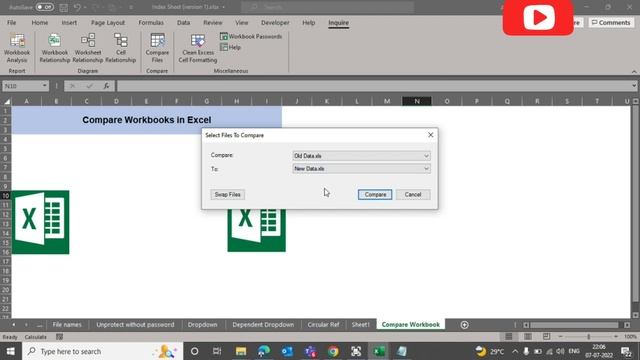Open the Page Layout tab

pyautogui.click(x=108, y=23)
